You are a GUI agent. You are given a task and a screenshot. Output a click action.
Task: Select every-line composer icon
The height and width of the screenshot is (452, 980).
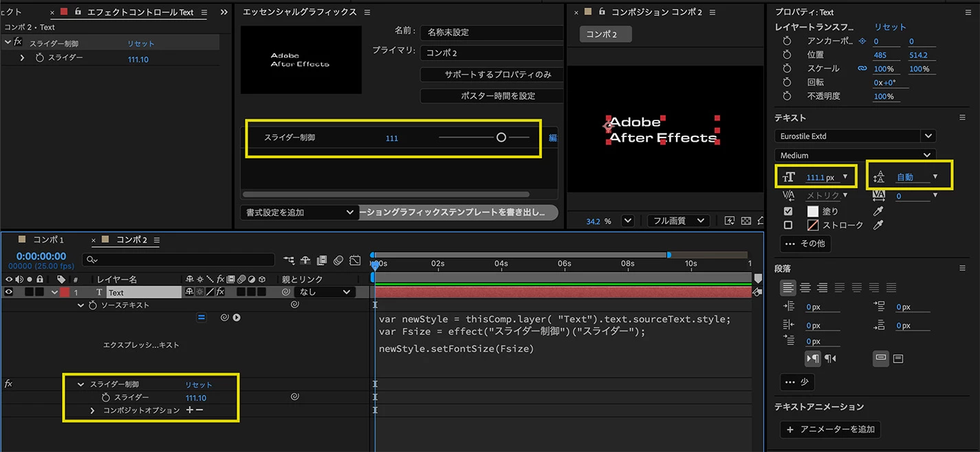898,358
